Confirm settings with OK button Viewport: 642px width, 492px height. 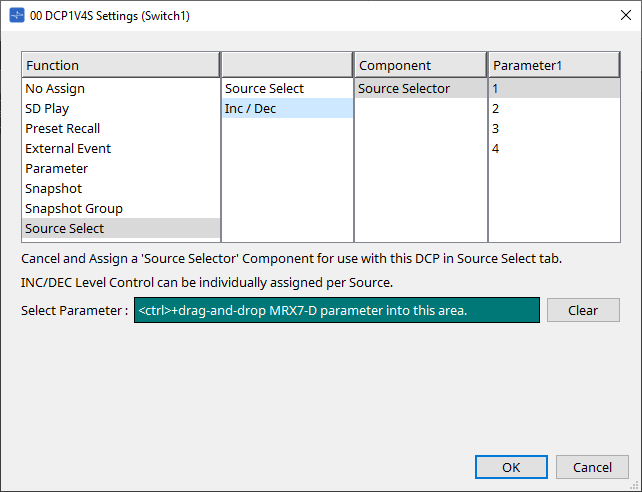(x=511, y=467)
